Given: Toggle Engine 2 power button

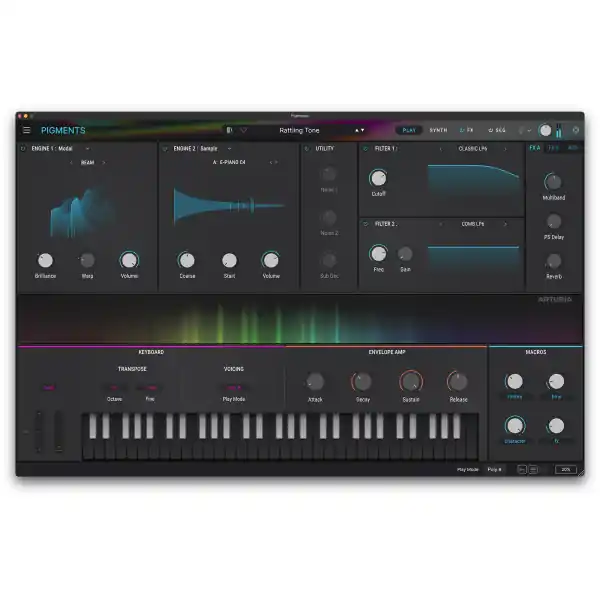Looking at the screenshot, I should [165, 148].
